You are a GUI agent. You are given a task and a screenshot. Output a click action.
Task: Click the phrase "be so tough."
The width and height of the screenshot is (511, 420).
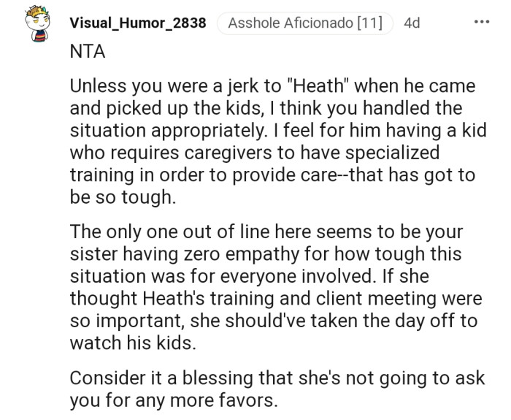[x=120, y=196]
